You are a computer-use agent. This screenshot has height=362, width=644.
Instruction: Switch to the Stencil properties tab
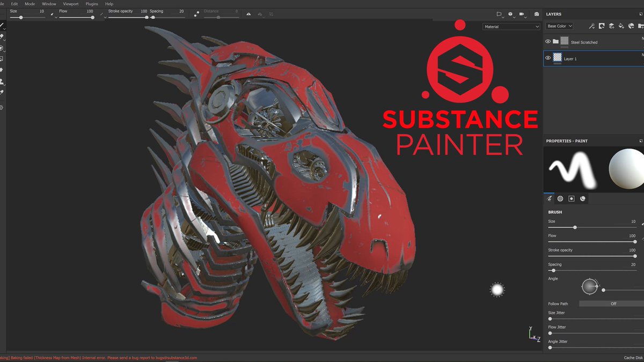click(572, 198)
